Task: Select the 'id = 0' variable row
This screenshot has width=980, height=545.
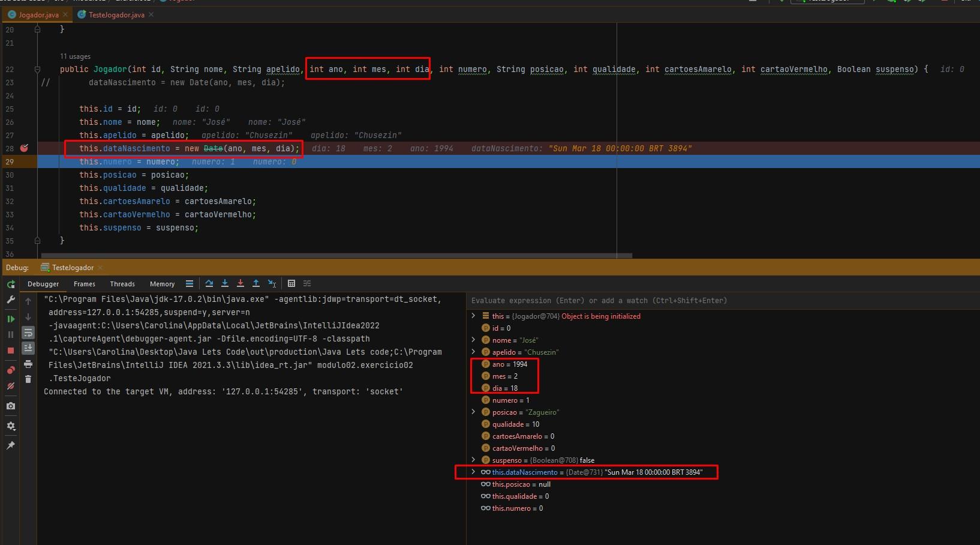Action: (723, 328)
